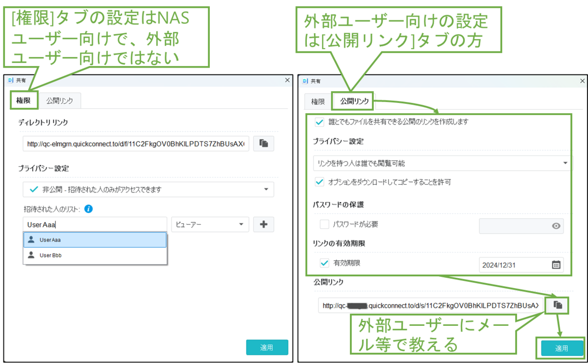The width and height of the screenshot is (588, 364).
Task: Select User Bbb from the suggestion list
Action: 95,255
